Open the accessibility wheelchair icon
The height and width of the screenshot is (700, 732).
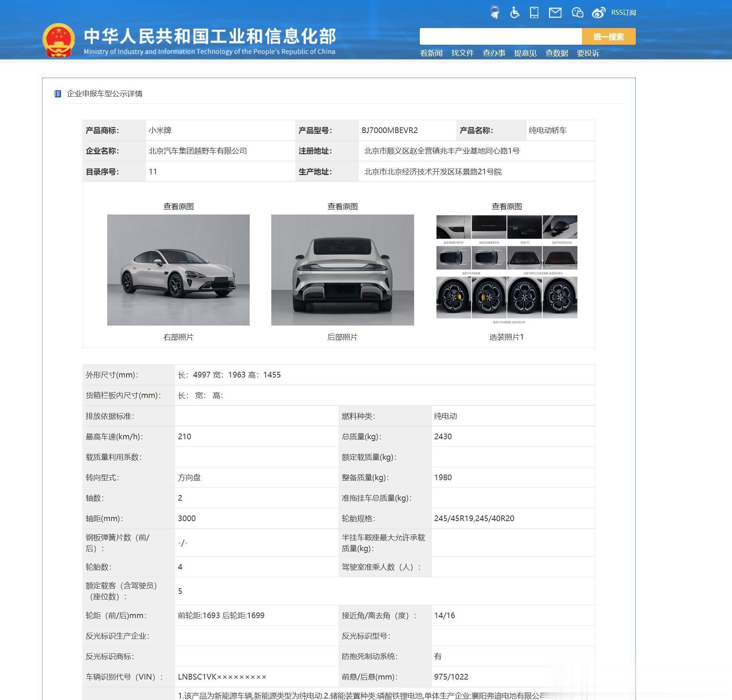tap(515, 13)
